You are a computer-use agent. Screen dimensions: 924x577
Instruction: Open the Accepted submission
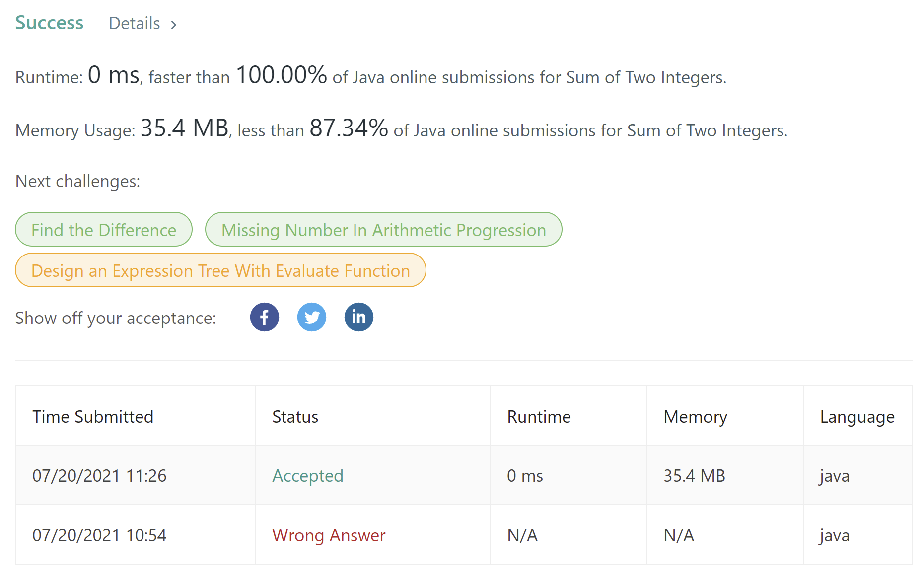pos(308,476)
